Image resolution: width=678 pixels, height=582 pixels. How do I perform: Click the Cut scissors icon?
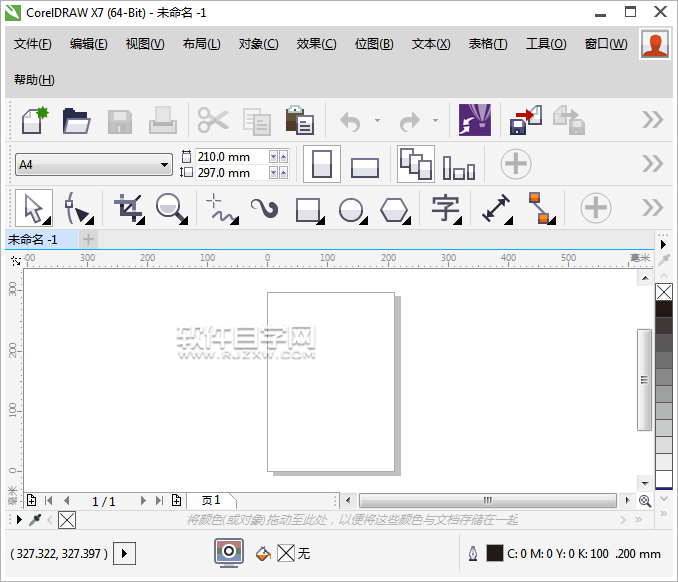(x=213, y=120)
